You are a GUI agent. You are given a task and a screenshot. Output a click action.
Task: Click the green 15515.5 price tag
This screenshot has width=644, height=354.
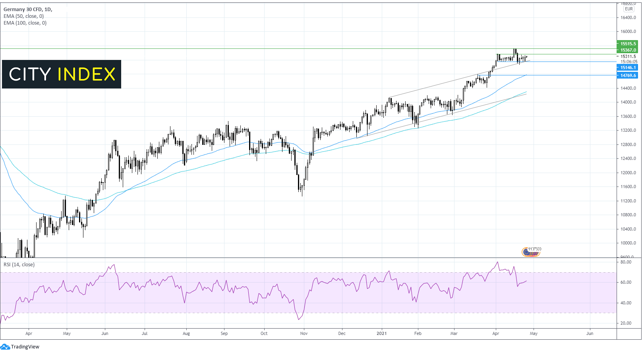tap(628, 44)
